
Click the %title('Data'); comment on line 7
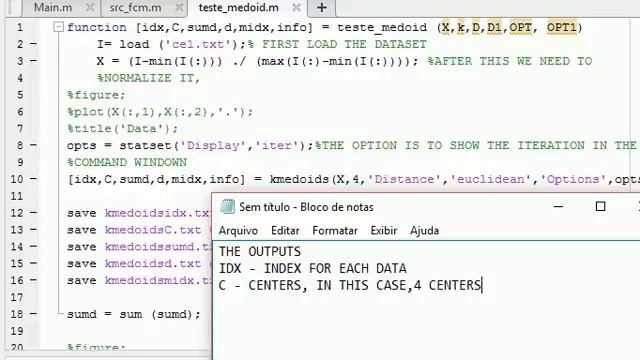(123, 129)
